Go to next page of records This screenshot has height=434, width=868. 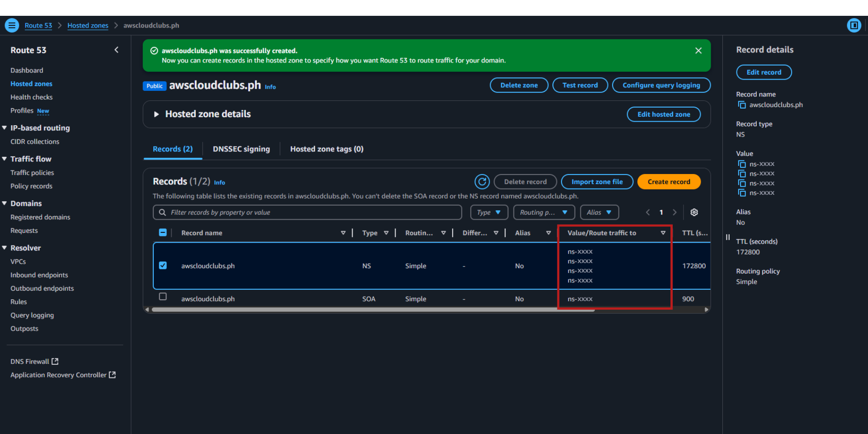675,212
